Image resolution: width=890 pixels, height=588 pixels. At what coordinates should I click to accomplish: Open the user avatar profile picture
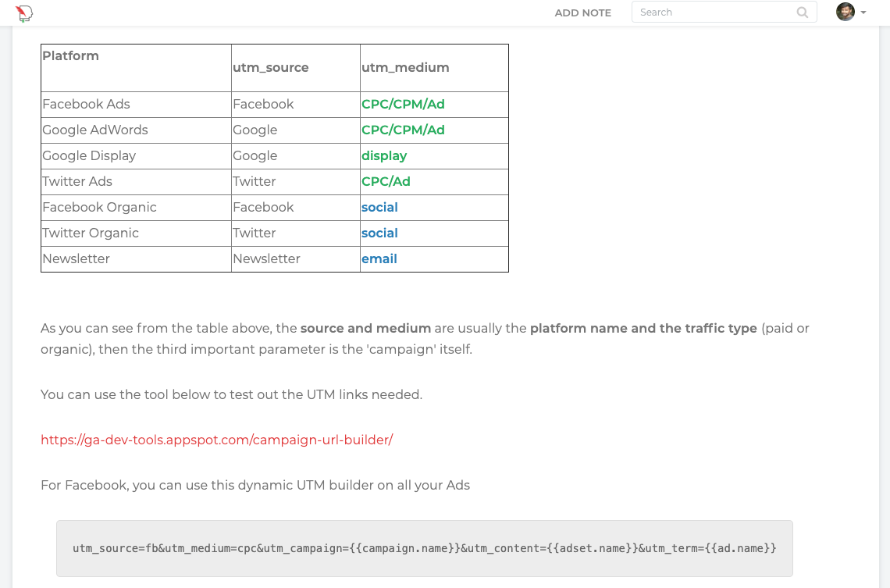click(x=845, y=12)
